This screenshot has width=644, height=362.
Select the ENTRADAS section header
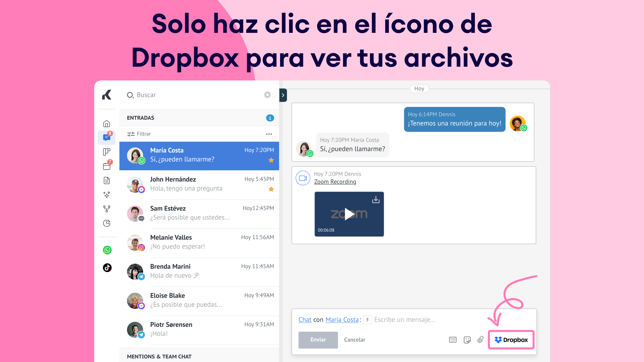pos(141,118)
